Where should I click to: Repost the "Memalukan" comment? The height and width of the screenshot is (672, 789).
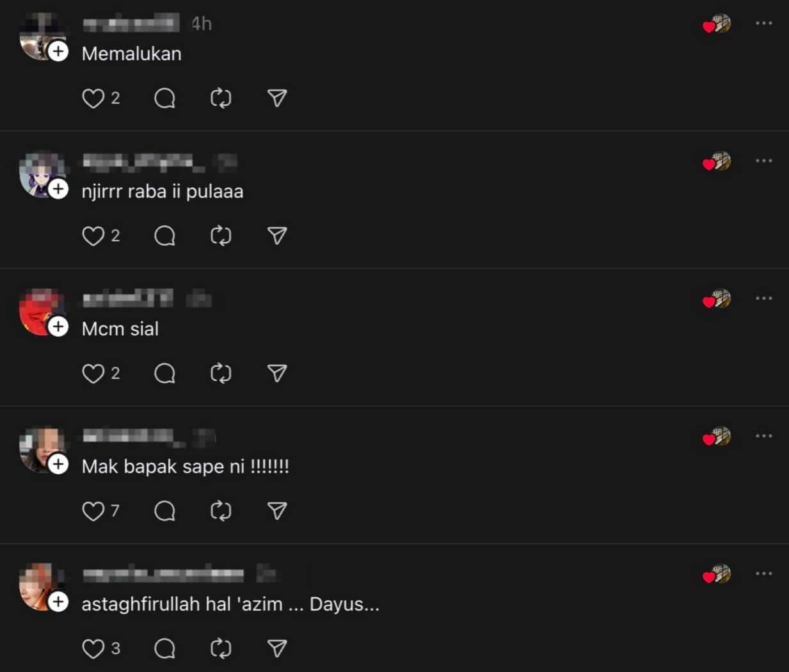pos(220,97)
